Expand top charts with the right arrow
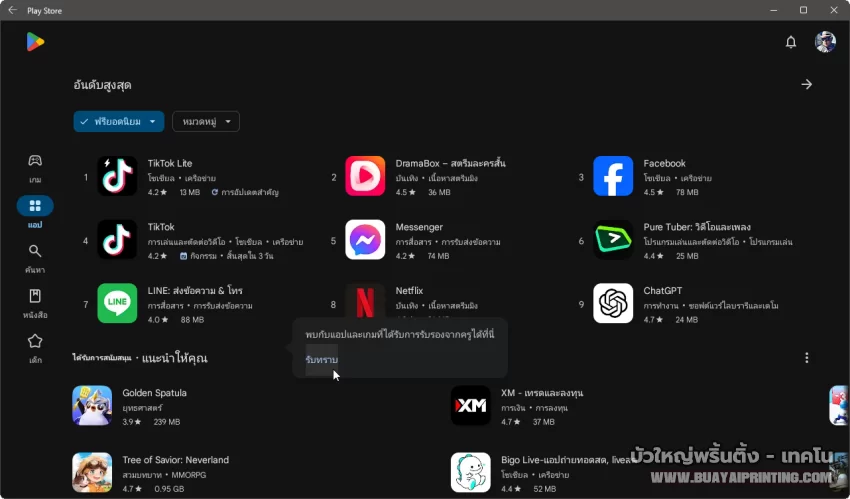The image size is (850, 499). tap(807, 85)
